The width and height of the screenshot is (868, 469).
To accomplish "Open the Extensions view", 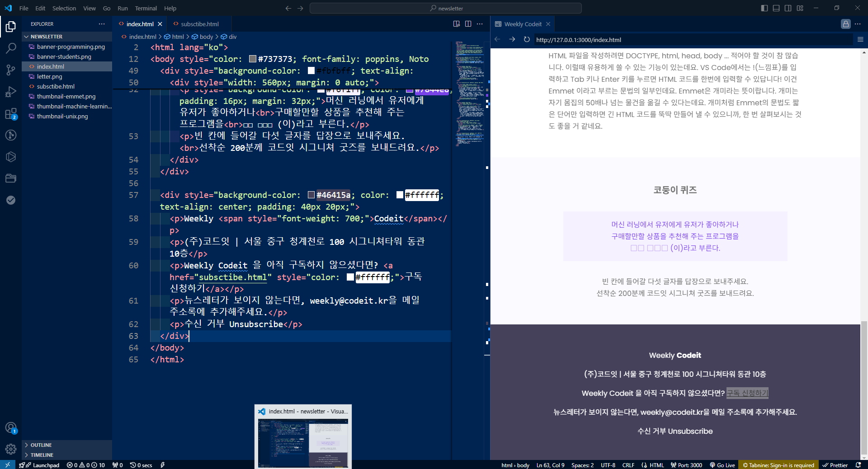I will [11, 113].
